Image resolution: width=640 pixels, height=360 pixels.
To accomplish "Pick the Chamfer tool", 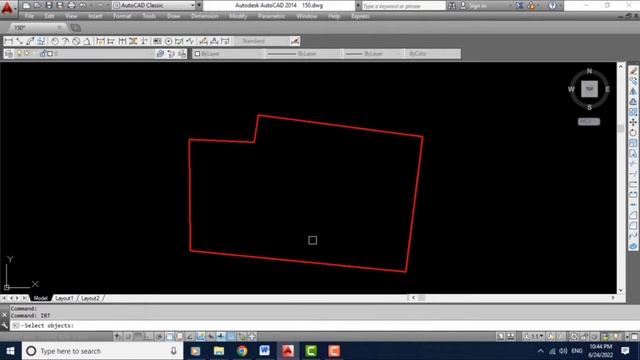I will (633, 215).
